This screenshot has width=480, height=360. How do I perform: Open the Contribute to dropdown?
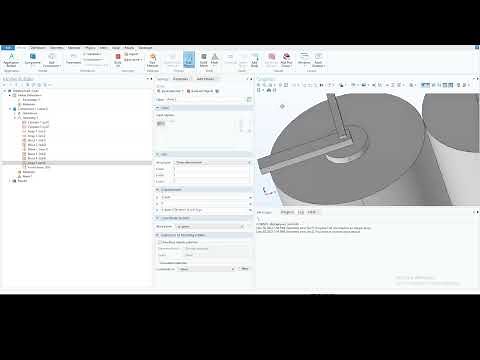[x=207, y=269]
